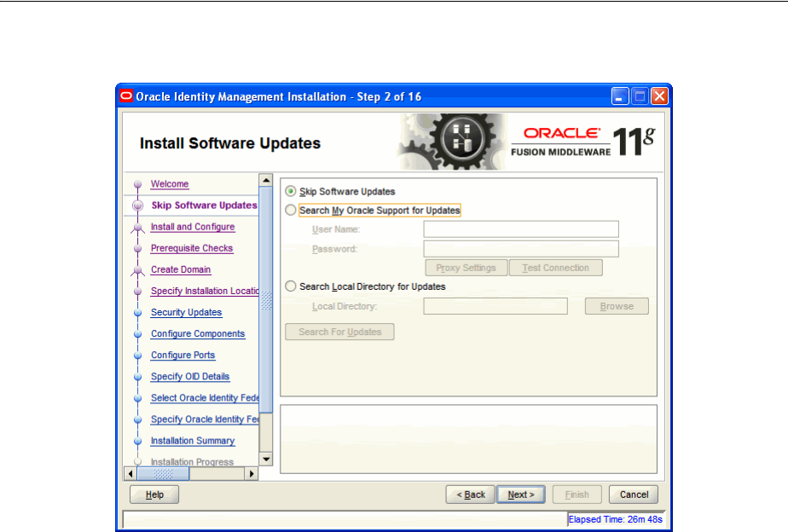
Task: Select Search My Oracle Support for Updates
Action: pos(291,210)
